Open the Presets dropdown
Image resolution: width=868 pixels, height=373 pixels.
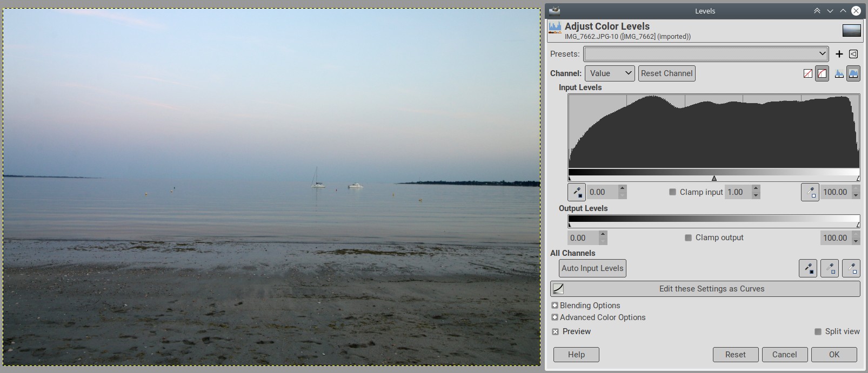(x=706, y=54)
